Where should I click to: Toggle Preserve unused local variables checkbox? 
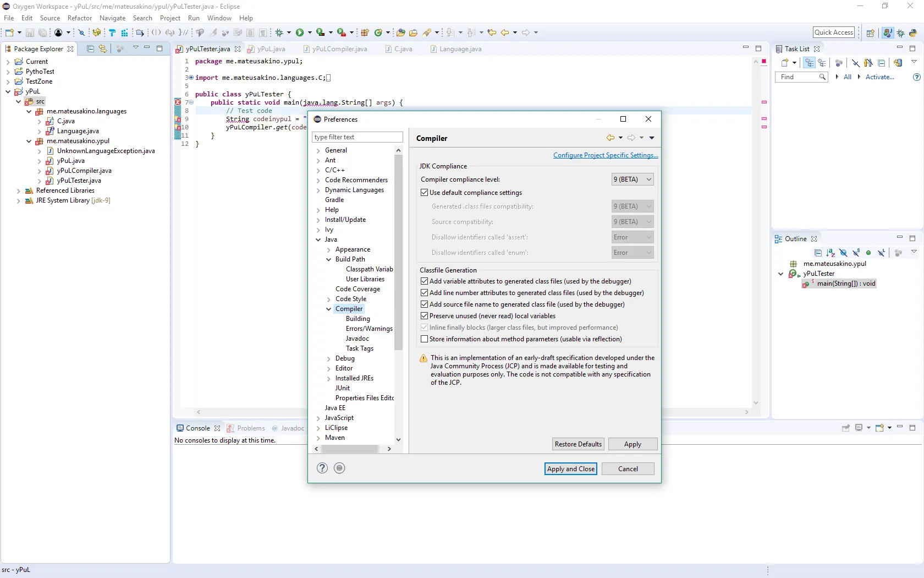click(424, 316)
